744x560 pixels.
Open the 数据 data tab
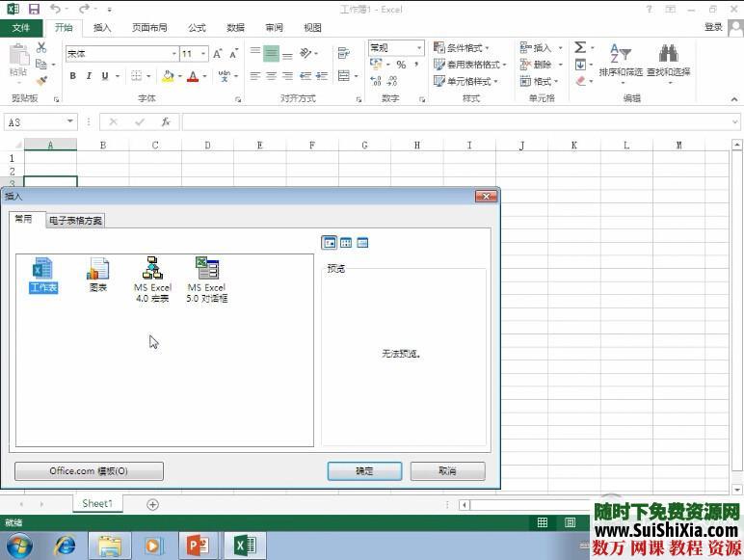[x=235, y=28]
